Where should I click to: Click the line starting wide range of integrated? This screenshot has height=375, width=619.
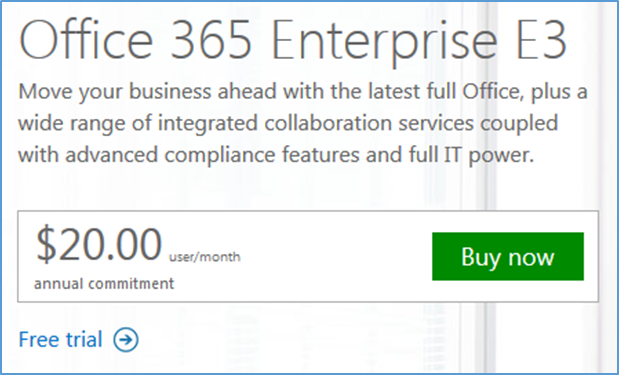pyautogui.click(x=288, y=124)
